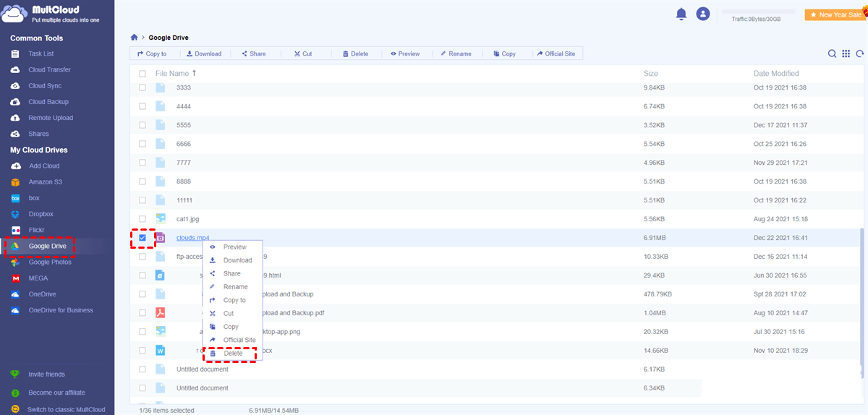Sort by Date Modified column header

(776, 74)
